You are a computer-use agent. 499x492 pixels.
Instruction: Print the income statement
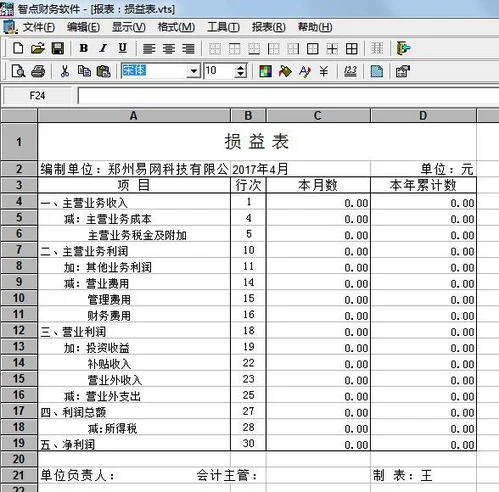coord(38,71)
